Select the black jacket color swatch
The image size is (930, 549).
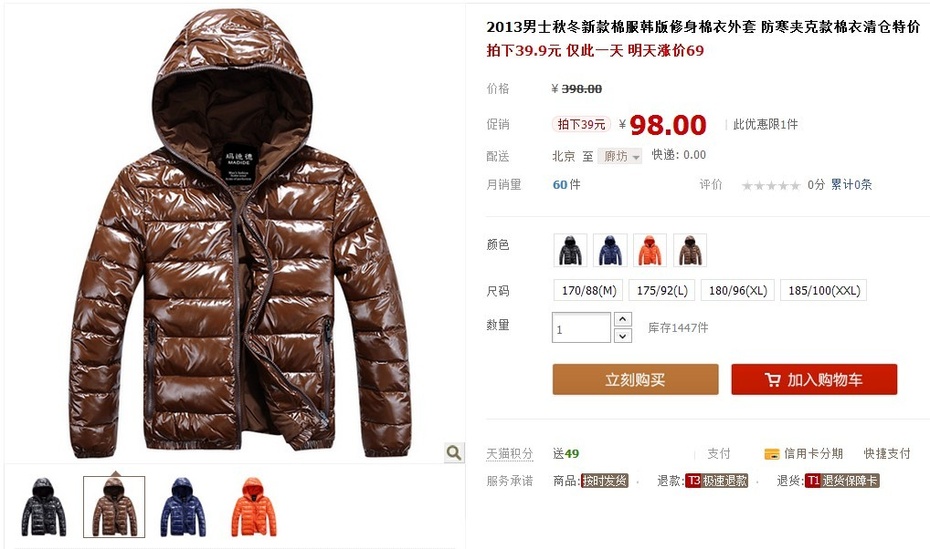coord(570,250)
